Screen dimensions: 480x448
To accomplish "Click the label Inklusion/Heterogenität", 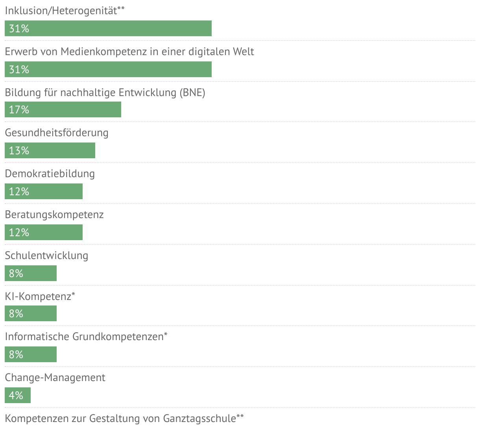I will 61,11.
